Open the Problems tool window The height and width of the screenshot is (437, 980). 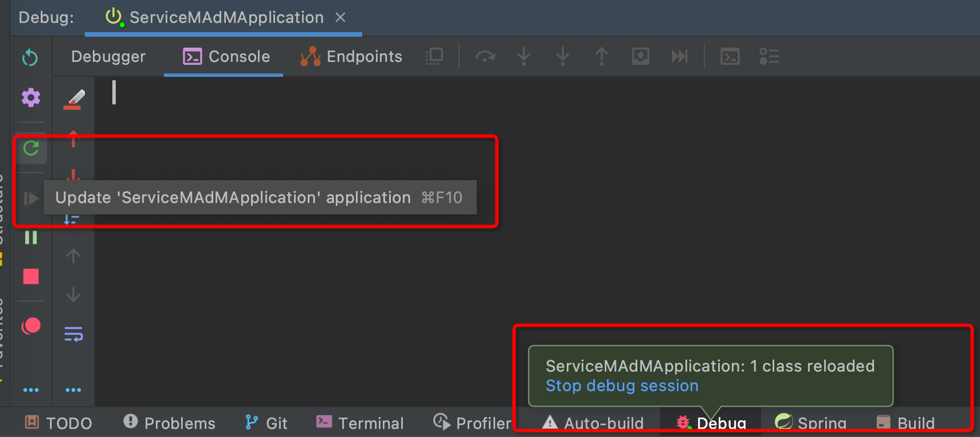[169, 423]
